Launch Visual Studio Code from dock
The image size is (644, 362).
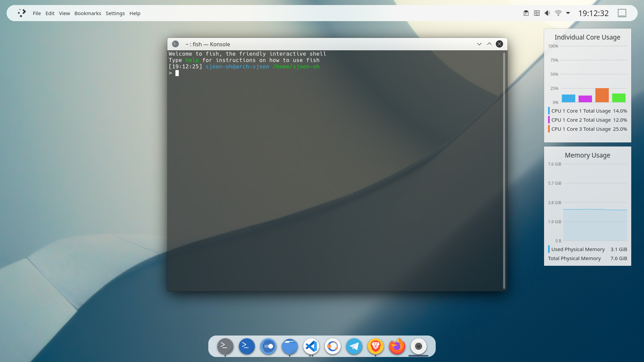[x=311, y=346]
